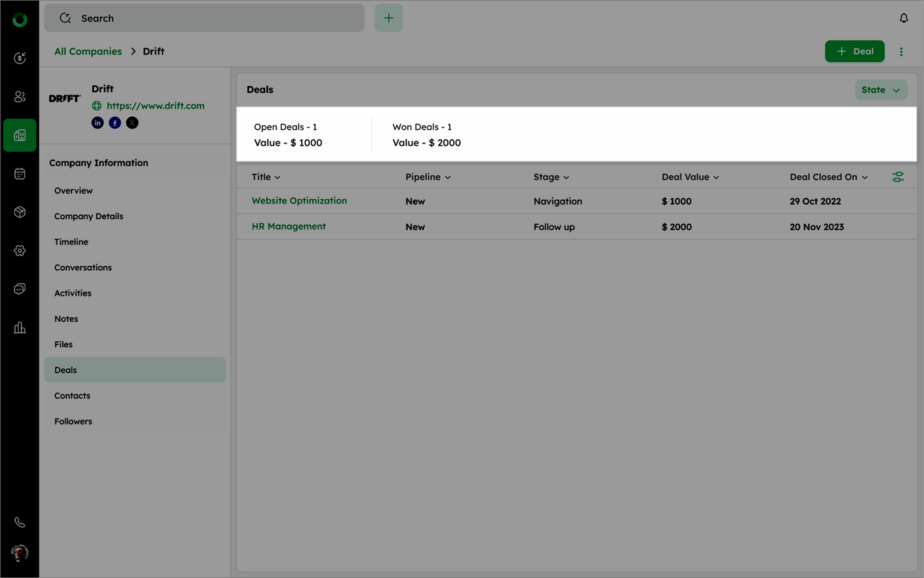The height and width of the screenshot is (578, 924).
Task: Open Drift's Facebook page icon
Action: (115, 123)
